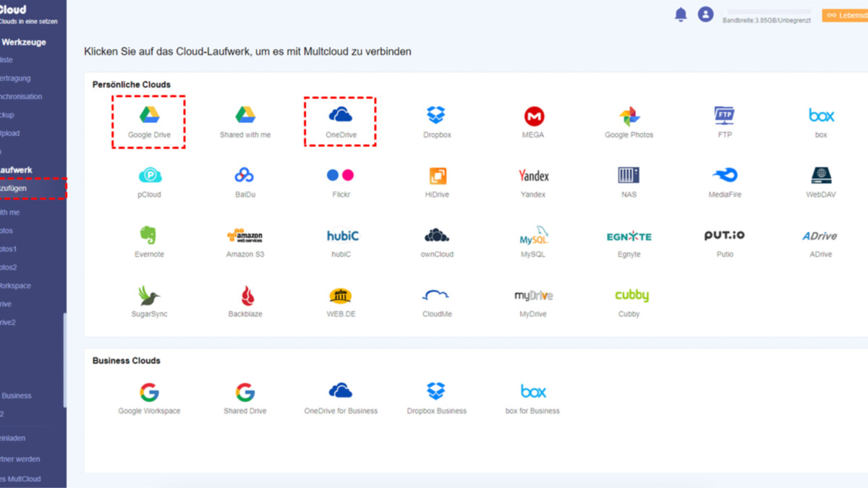Open the notifications bell
Screen dimensions: 868x488
point(681,14)
